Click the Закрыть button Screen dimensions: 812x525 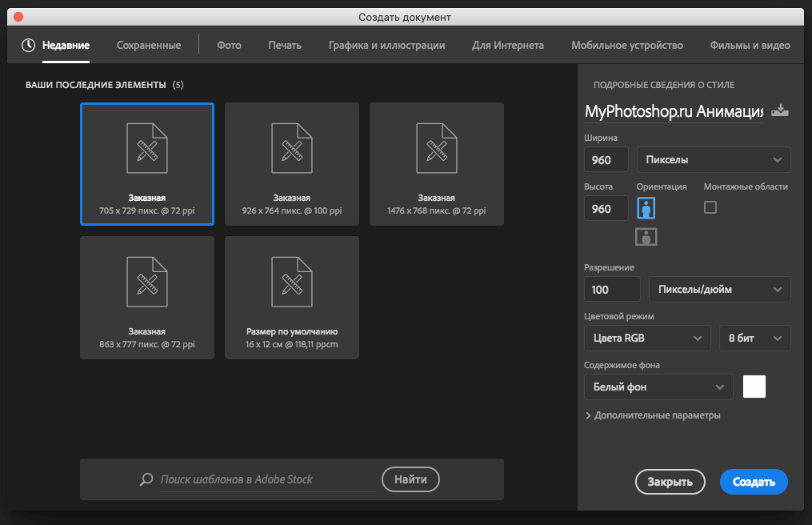(670, 482)
